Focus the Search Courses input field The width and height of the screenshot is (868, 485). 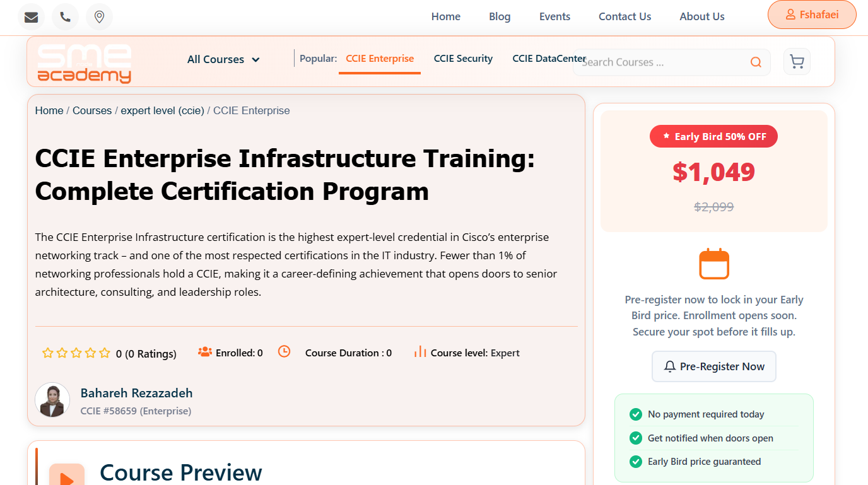tap(671, 62)
